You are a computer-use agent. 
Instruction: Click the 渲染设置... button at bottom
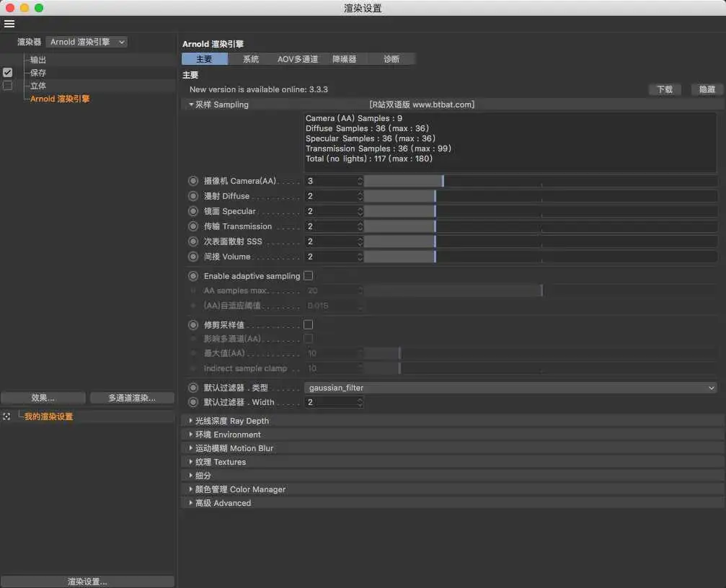pos(87,582)
